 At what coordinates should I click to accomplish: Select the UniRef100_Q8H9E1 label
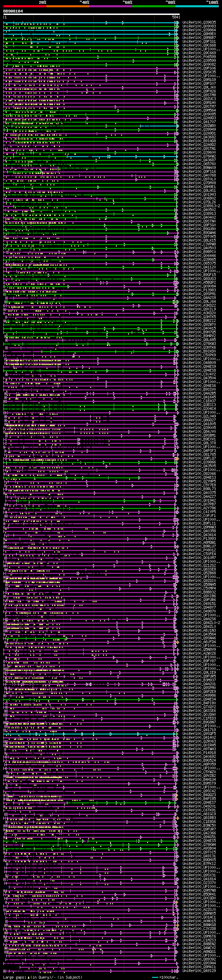[199, 187]
